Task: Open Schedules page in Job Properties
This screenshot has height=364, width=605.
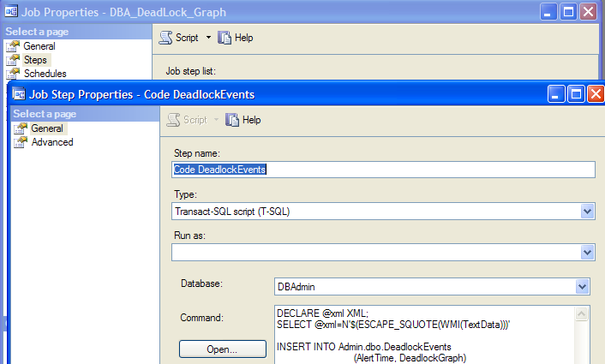Action: point(45,74)
